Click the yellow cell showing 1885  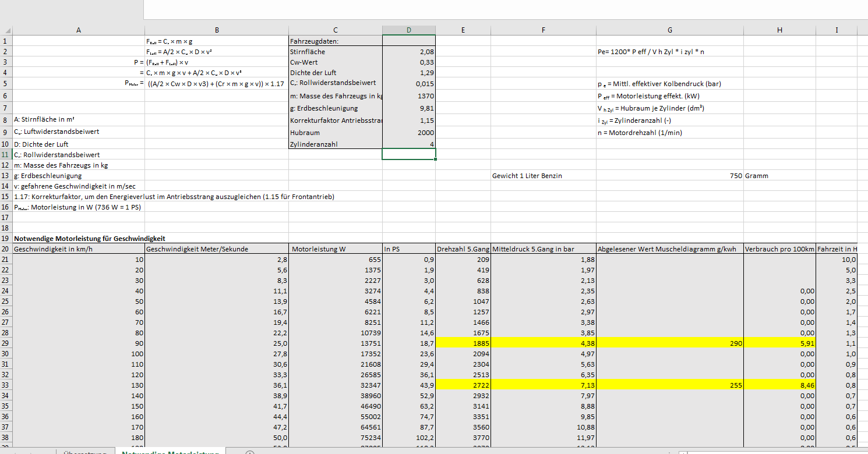pos(464,343)
